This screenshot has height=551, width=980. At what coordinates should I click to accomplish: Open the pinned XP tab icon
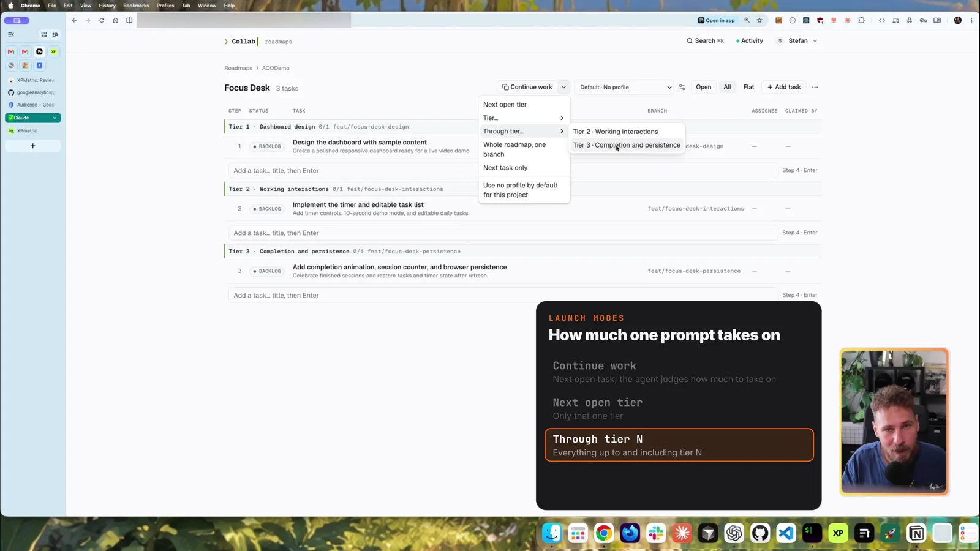(54, 52)
